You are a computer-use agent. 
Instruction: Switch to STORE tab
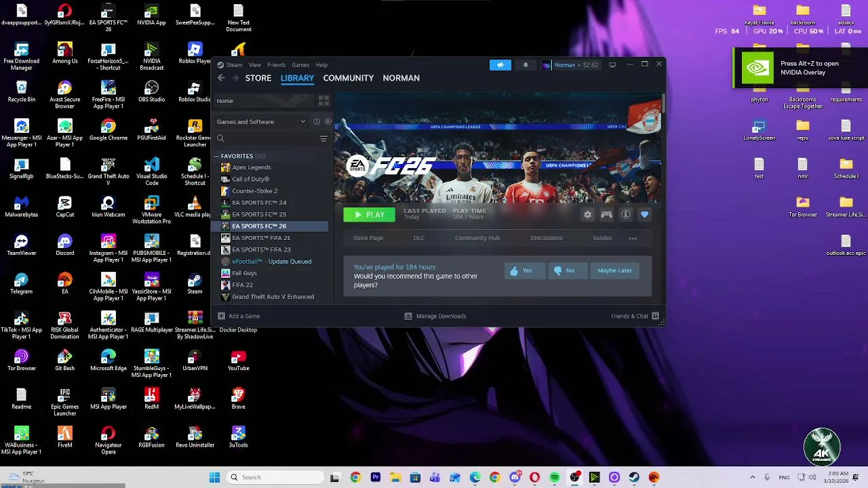pyautogui.click(x=258, y=78)
